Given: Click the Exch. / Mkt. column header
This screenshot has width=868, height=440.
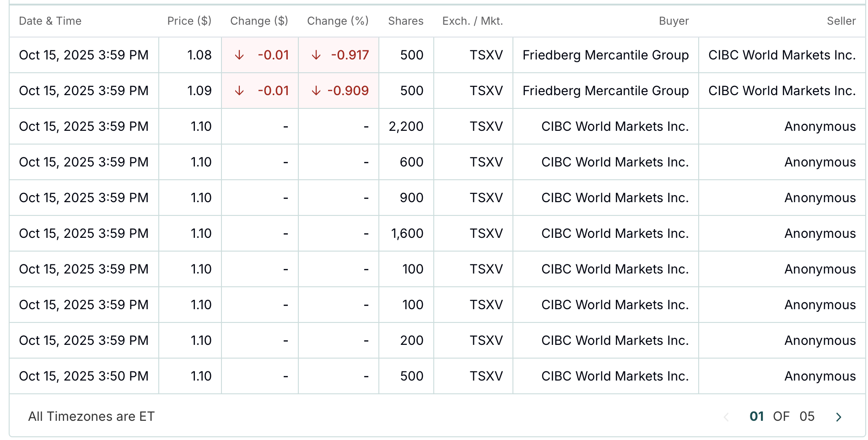Looking at the screenshot, I should tap(472, 21).
